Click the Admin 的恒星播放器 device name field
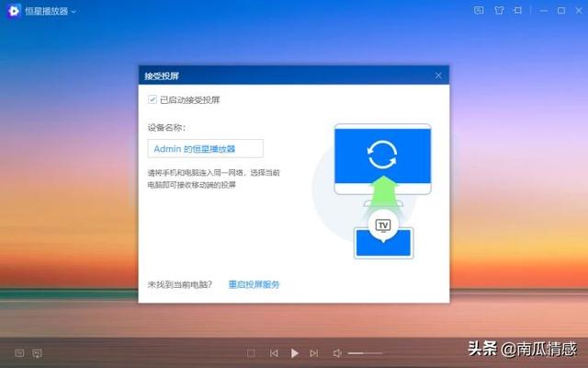This screenshot has width=588, height=368. [x=206, y=149]
